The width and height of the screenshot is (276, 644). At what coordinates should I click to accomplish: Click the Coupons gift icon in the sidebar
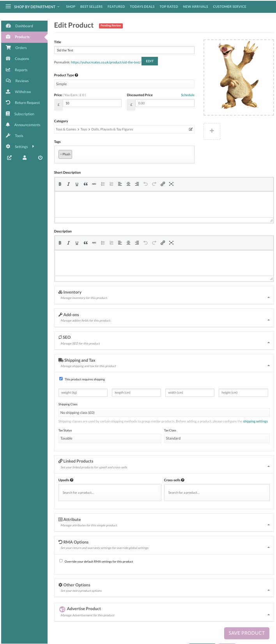(x=8, y=58)
